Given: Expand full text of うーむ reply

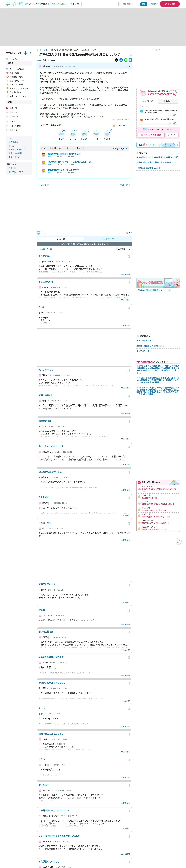Looking at the screenshot, I should [x=125, y=325].
